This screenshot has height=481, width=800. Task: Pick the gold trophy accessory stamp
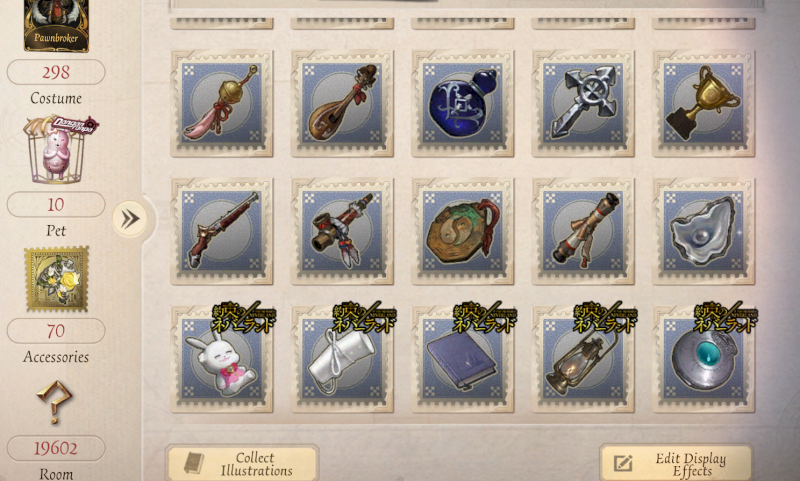703,103
